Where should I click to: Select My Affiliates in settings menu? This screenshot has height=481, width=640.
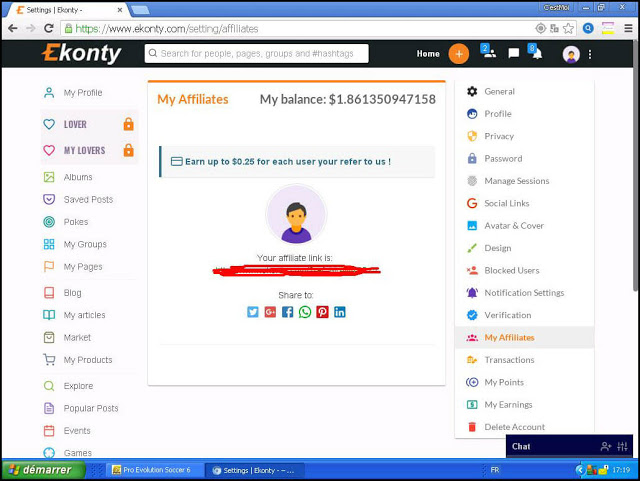coord(524,338)
